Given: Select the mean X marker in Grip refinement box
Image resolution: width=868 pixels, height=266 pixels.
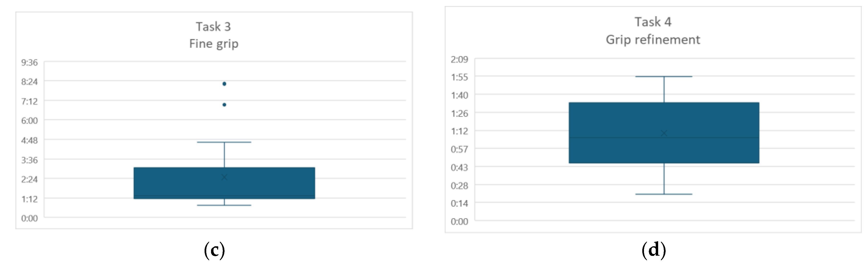Looking at the screenshot, I should [x=663, y=133].
